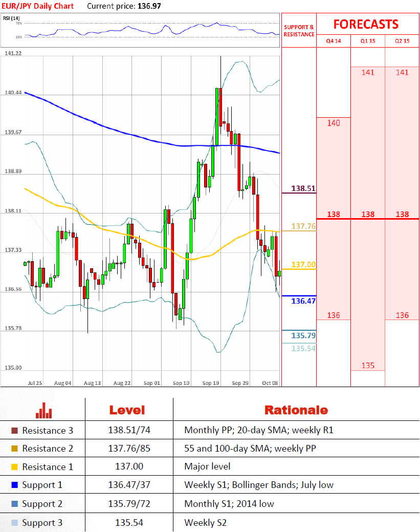Click the red bar chart icon in table header
Viewport: 420px width, 532px height.
coord(43,410)
